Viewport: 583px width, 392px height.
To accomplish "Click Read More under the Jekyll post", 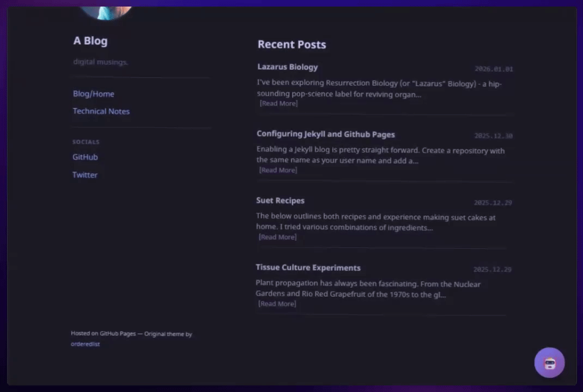I will point(278,170).
